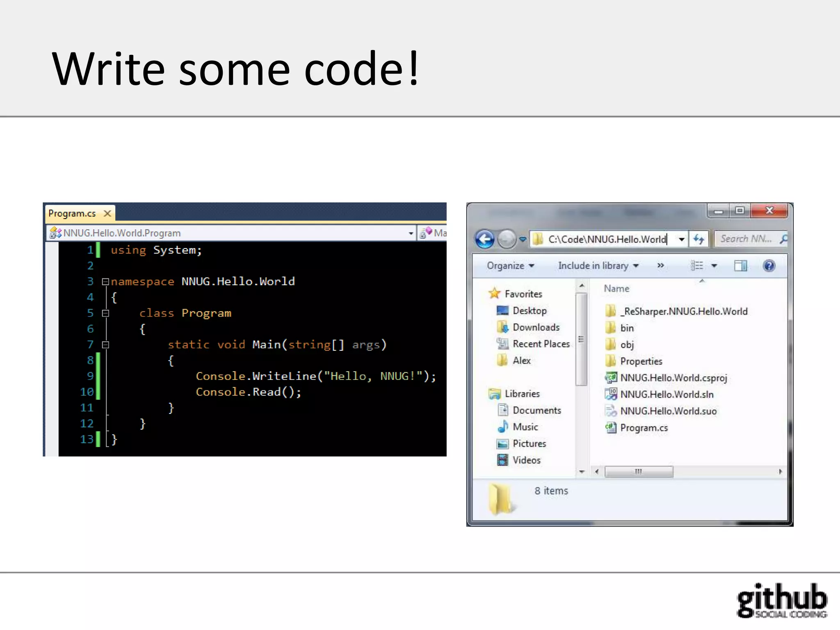
Task: Click the file list scroll-left arrow
Action: coord(597,472)
